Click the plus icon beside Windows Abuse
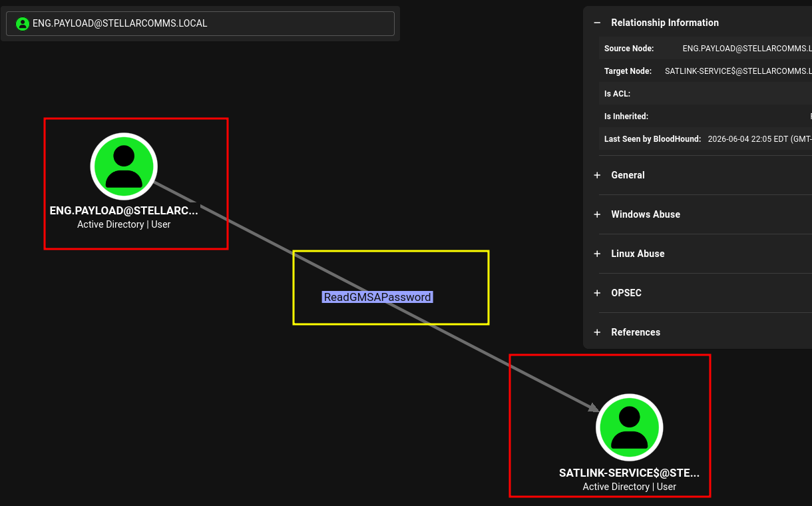This screenshot has height=506, width=812. point(597,214)
